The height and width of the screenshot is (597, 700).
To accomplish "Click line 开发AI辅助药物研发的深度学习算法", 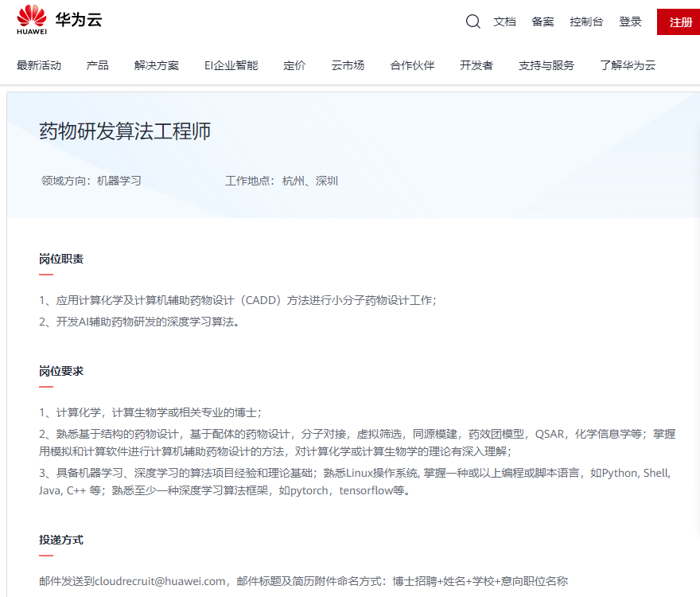I will point(139,322).
